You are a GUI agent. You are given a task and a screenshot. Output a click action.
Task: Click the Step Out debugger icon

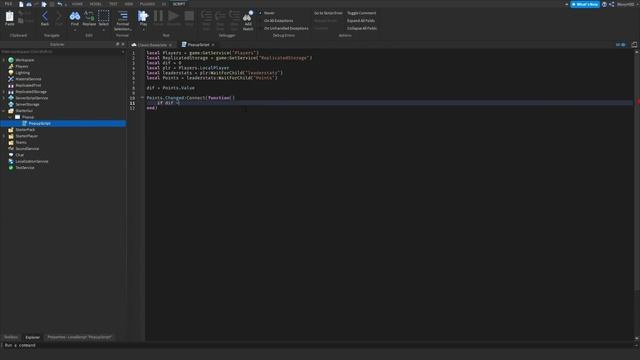coord(234,16)
